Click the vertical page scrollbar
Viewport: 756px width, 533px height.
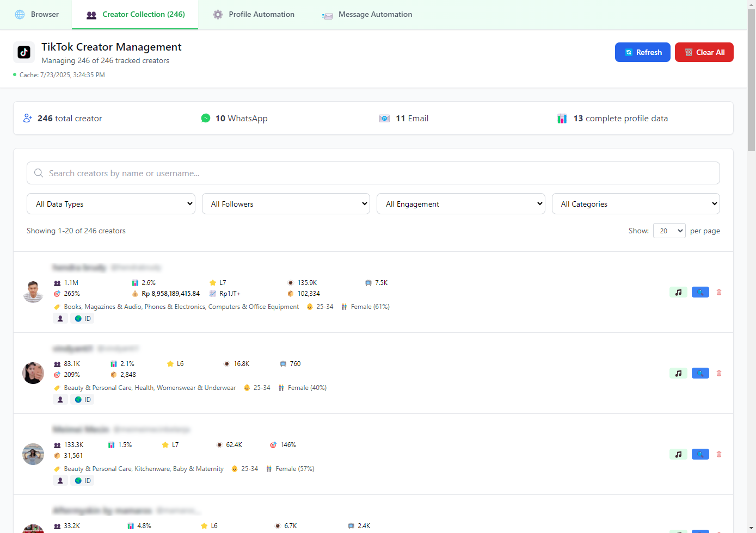[751, 82]
